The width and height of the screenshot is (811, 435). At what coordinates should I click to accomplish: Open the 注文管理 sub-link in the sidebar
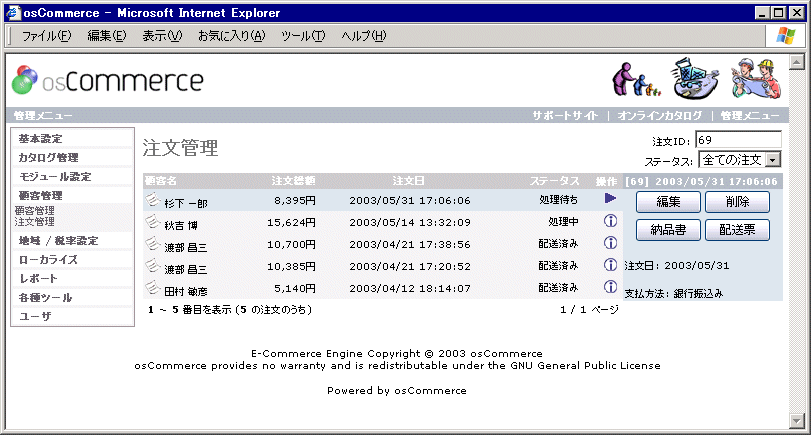pyautogui.click(x=34, y=221)
